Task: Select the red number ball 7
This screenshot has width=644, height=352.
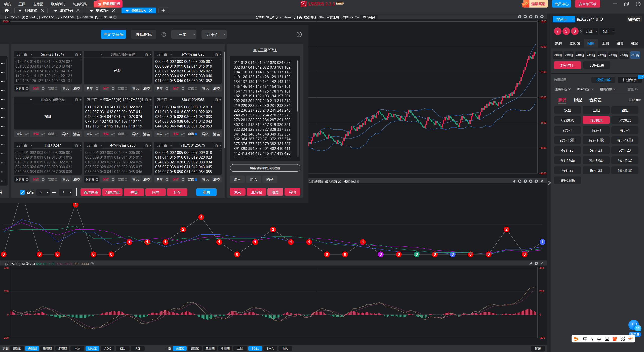Action: pyautogui.click(x=557, y=31)
